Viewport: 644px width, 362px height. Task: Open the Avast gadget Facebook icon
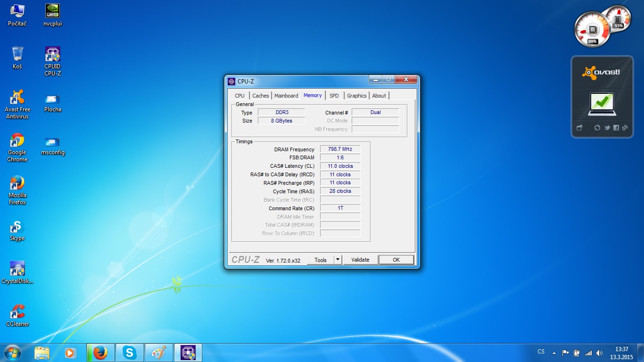click(616, 128)
